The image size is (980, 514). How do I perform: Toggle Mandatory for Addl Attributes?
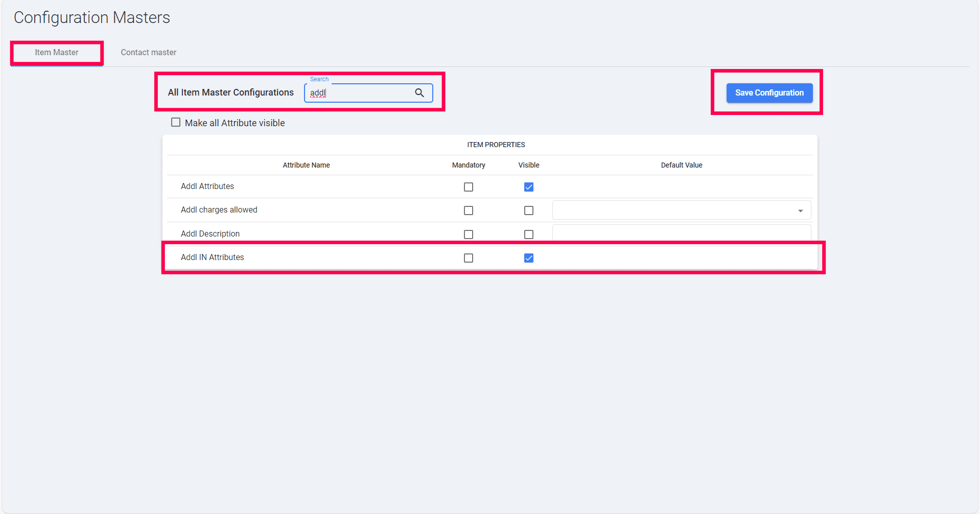point(468,187)
